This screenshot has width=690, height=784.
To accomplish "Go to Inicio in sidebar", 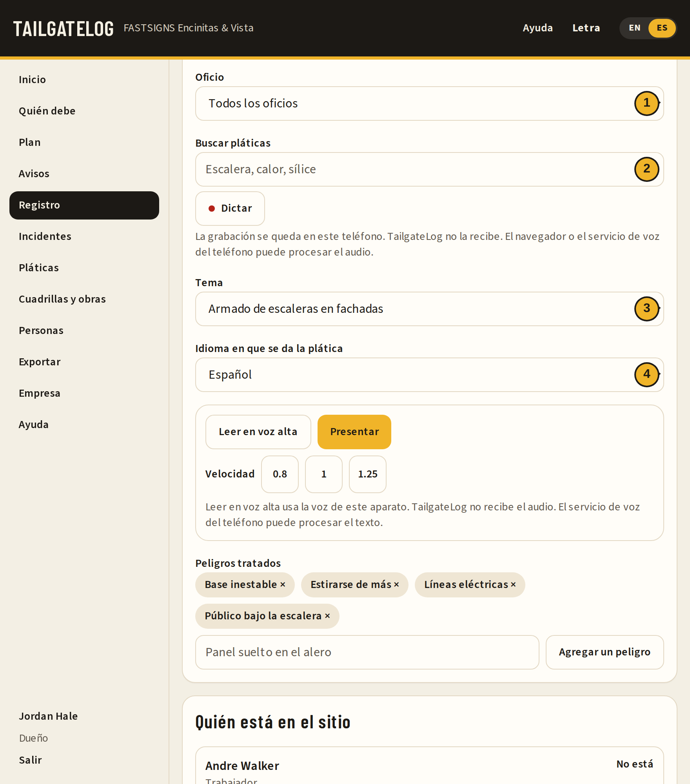I will click(x=84, y=80).
